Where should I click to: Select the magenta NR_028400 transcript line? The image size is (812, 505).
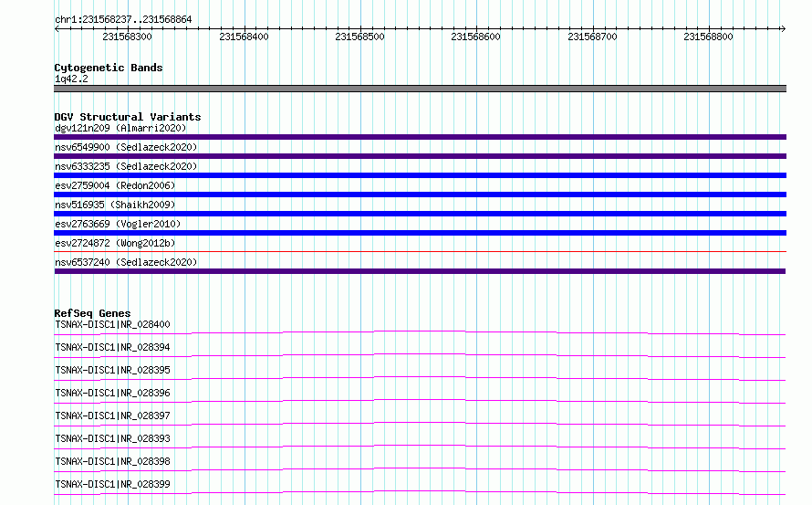pos(420,333)
